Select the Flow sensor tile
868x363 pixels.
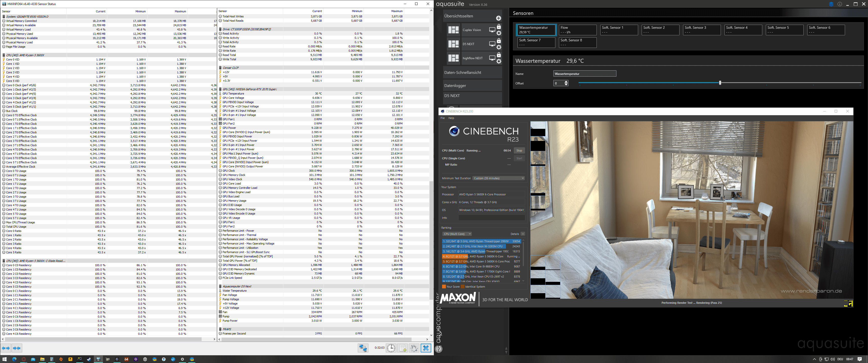(577, 30)
